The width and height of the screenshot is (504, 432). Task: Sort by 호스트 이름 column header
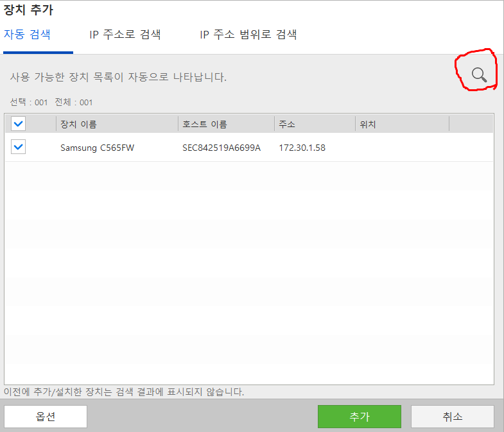point(226,124)
